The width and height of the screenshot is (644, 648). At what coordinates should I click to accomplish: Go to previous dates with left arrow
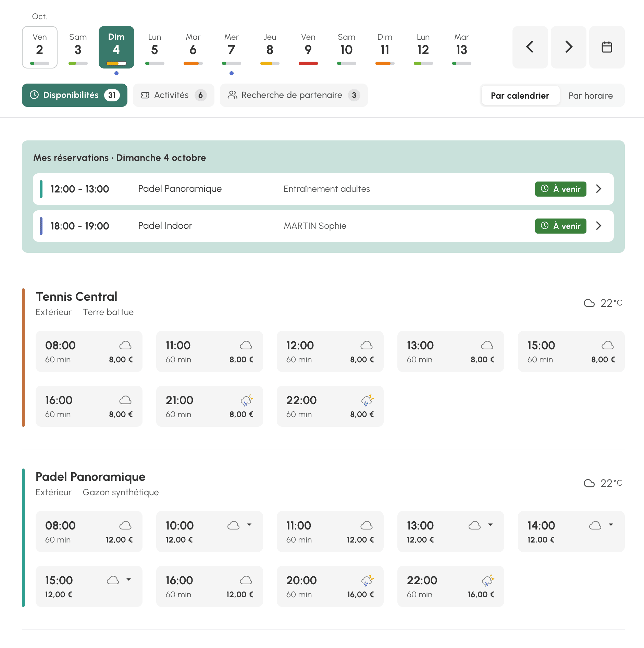530,47
